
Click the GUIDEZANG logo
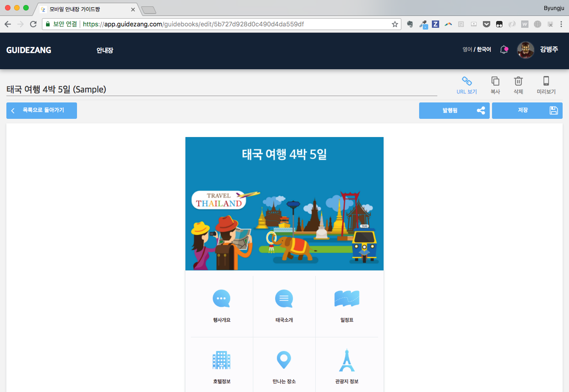[x=29, y=50]
